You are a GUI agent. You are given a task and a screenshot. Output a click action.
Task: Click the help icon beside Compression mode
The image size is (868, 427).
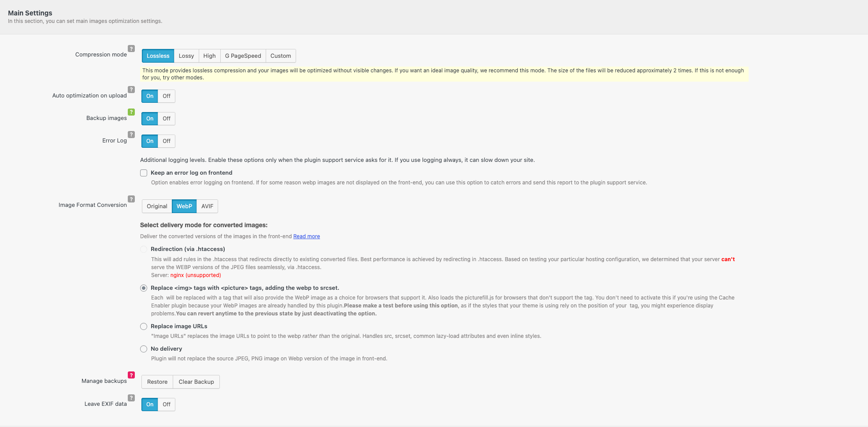click(x=131, y=49)
